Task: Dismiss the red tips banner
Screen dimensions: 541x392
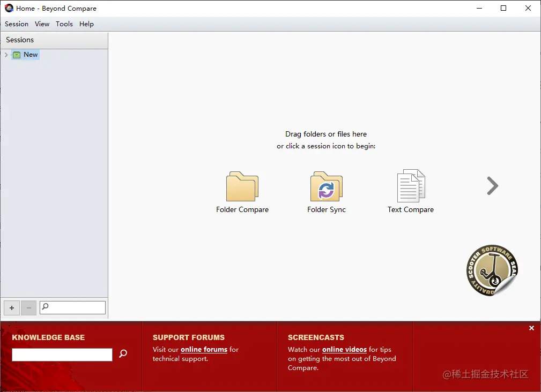Action: (531, 328)
